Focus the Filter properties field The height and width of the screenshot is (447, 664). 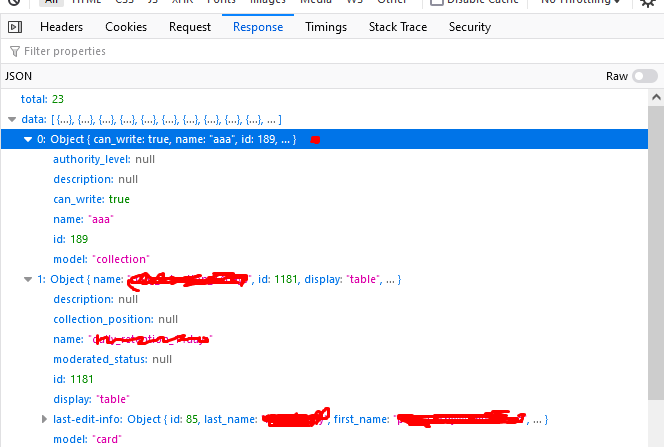pos(332,51)
